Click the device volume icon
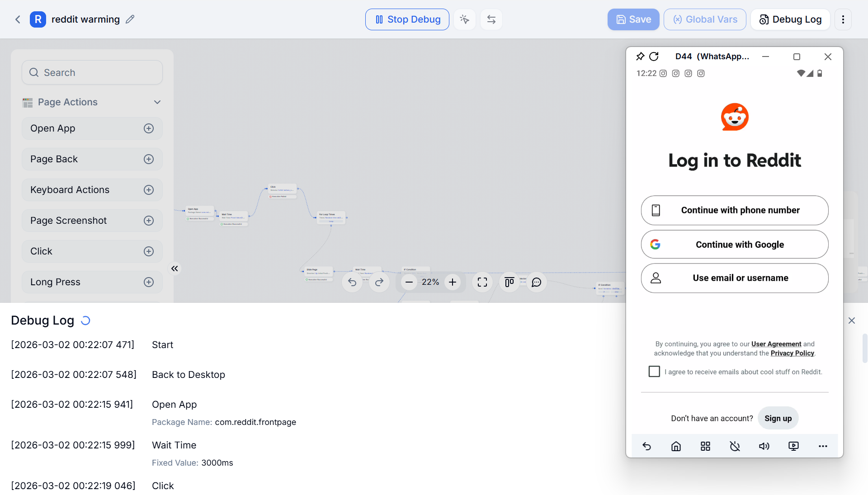The height and width of the screenshot is (495, 868). click(764, 446)
